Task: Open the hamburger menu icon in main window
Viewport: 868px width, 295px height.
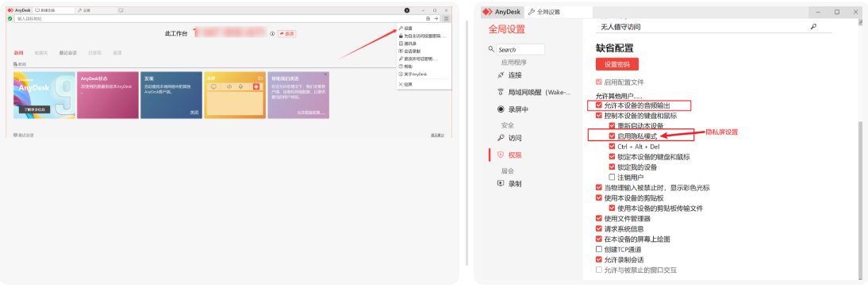Action: [446, 18]
